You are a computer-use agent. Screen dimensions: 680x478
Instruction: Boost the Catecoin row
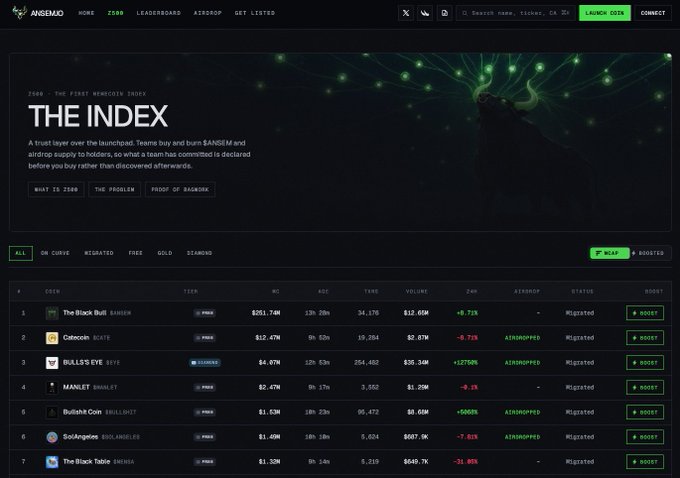pos(645,337)
